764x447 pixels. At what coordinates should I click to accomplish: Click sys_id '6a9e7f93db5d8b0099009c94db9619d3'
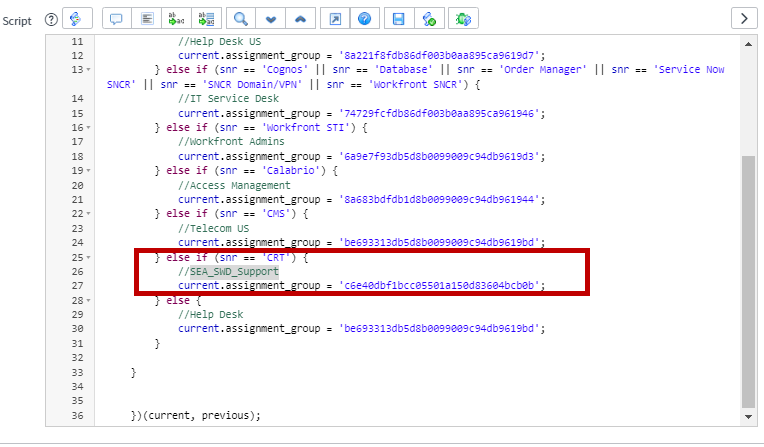pyautogui.click(x=439, y=156)
